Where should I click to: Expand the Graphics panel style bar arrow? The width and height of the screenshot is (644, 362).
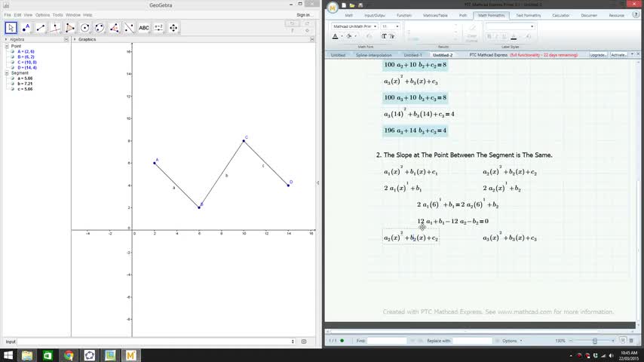(75, 39)
